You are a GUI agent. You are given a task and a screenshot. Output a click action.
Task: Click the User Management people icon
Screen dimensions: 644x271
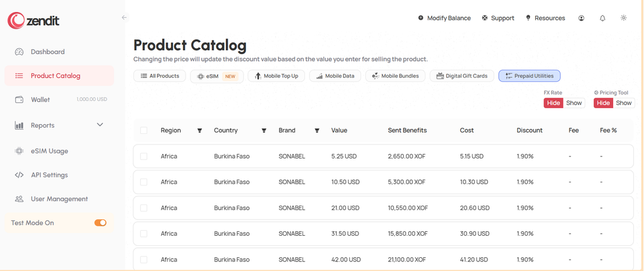(19, 199)
